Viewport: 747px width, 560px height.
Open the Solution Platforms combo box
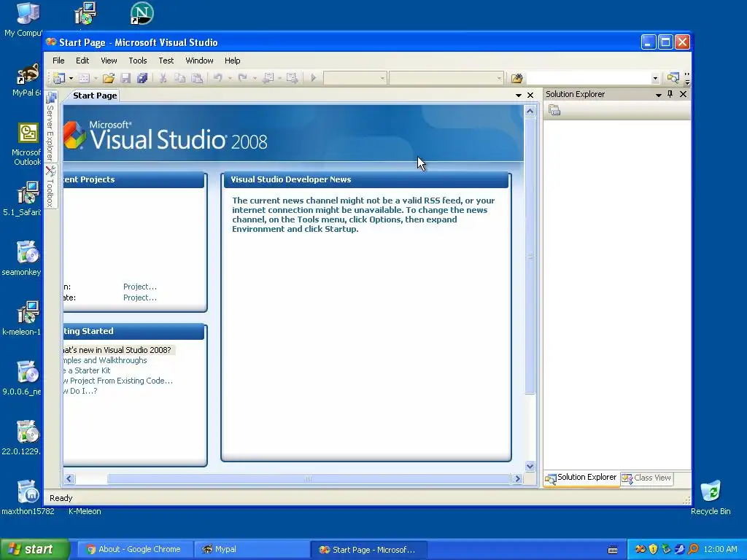click(x=446, y=78)
